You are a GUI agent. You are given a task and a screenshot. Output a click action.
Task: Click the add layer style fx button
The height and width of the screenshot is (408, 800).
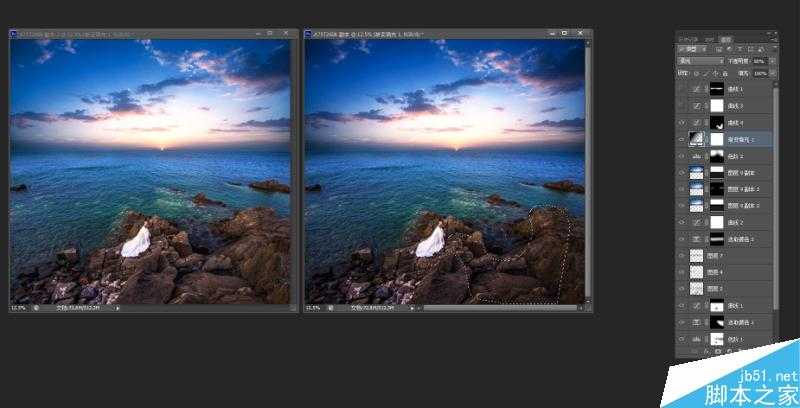coord(704,353)
